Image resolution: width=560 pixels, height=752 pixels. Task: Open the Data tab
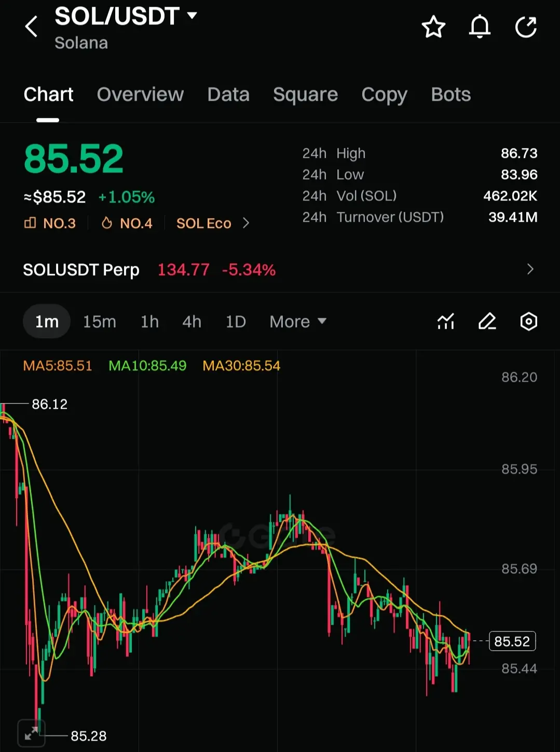(x=228, y=95)
